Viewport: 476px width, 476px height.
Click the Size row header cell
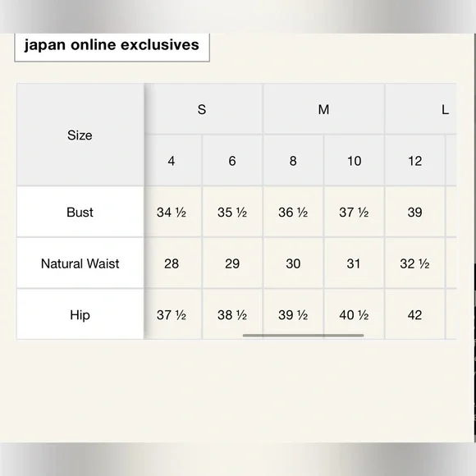80,135
